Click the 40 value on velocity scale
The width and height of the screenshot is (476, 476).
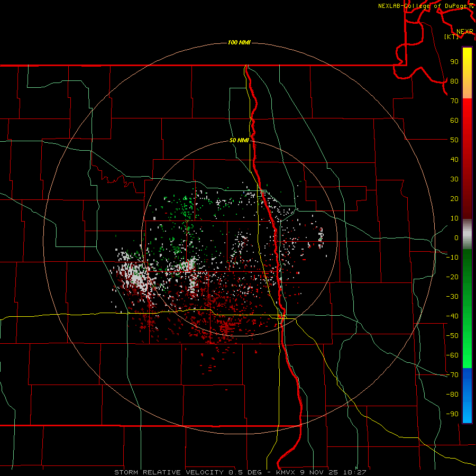point(454,160)
